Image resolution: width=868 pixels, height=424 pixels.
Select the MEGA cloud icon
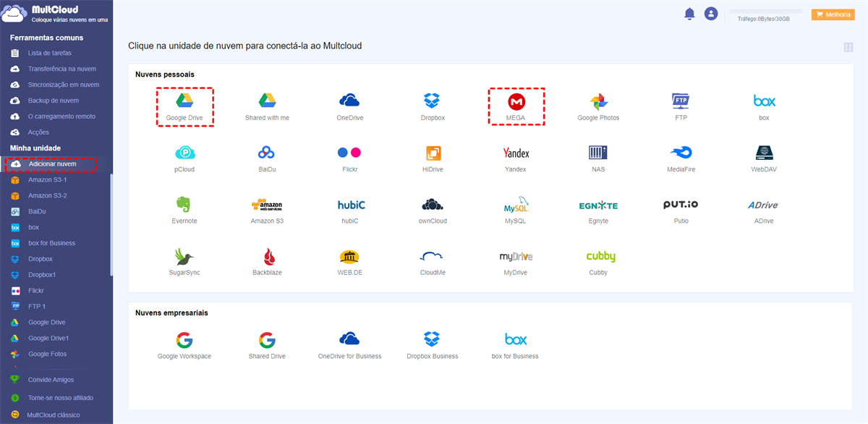tap(516, 101)
